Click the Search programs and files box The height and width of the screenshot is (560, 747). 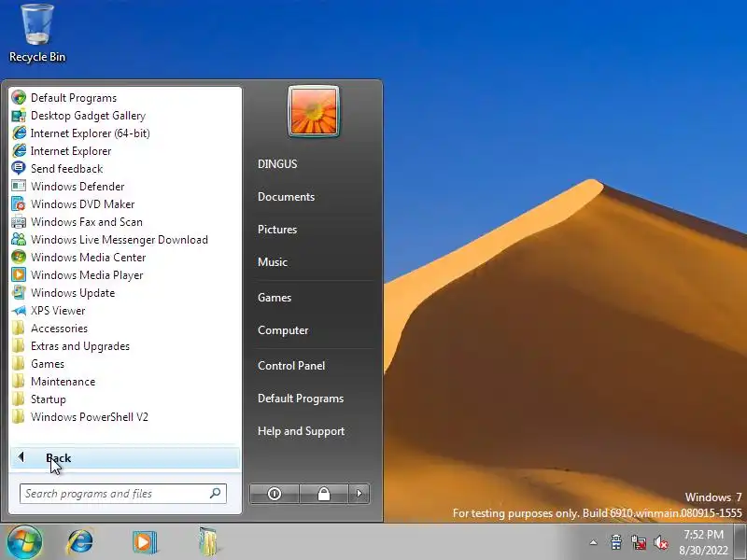tap(123, 494)
